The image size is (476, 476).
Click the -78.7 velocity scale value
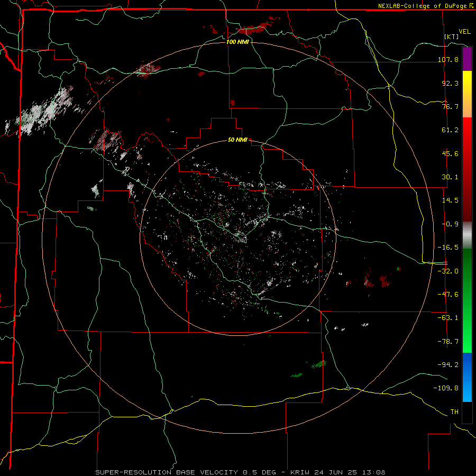click(x=448, y=342)
